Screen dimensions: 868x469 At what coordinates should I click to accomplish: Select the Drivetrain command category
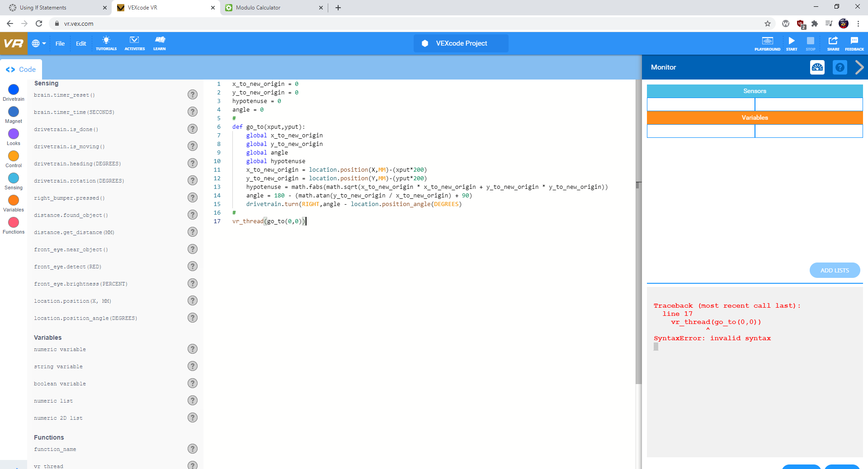click(x=13, y=90)
